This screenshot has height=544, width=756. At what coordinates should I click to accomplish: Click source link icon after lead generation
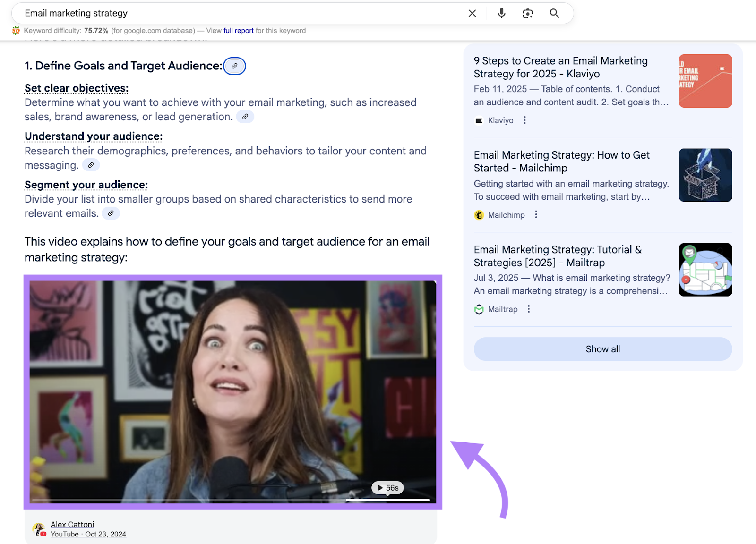pos(245,117)
